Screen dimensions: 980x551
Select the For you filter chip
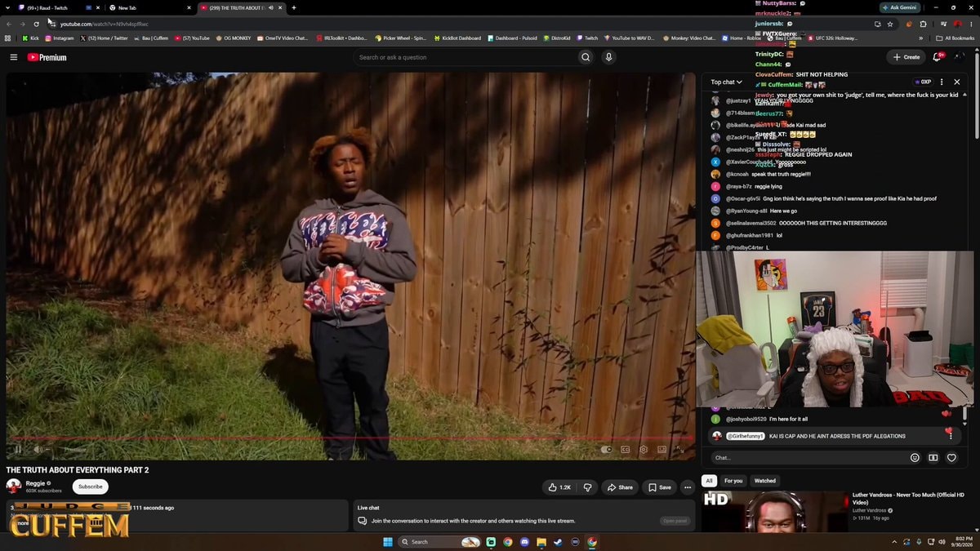(x=733, y=481)
